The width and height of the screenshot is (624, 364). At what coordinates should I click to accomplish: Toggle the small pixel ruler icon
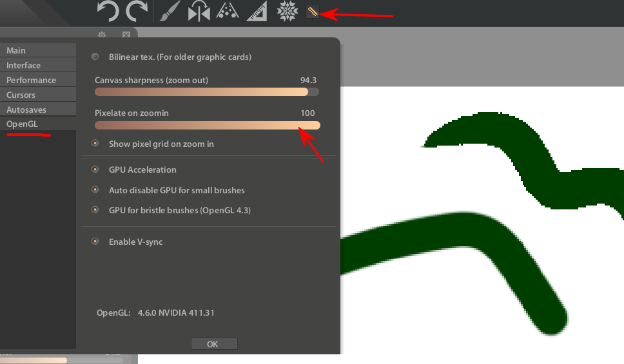tap(313, 12)
